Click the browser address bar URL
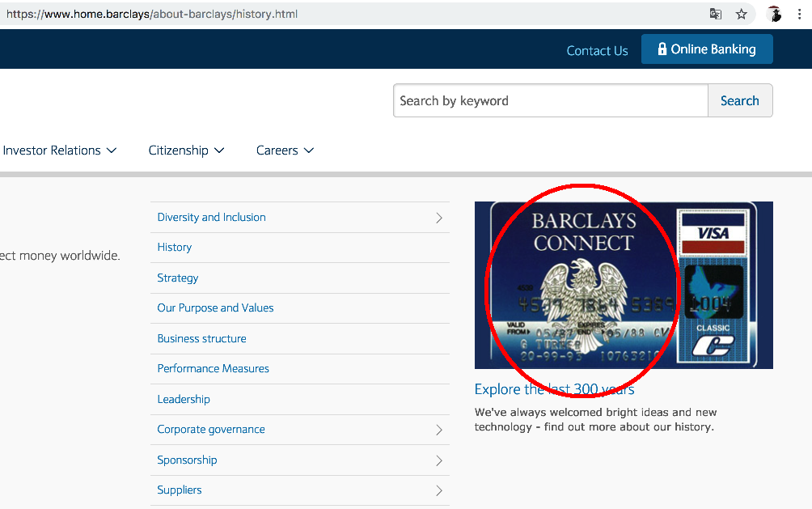The width and height of the screenshot is (812, 509). click(152, 14)
